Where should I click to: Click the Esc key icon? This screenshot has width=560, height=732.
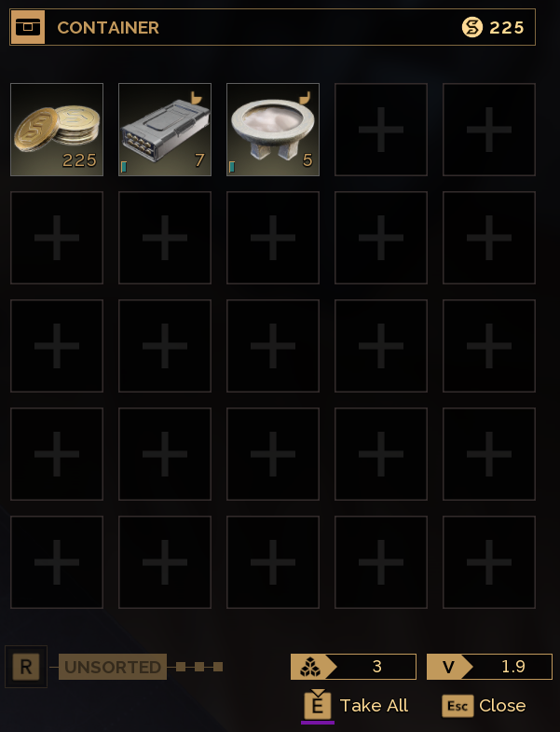click(x=458, y=705)
